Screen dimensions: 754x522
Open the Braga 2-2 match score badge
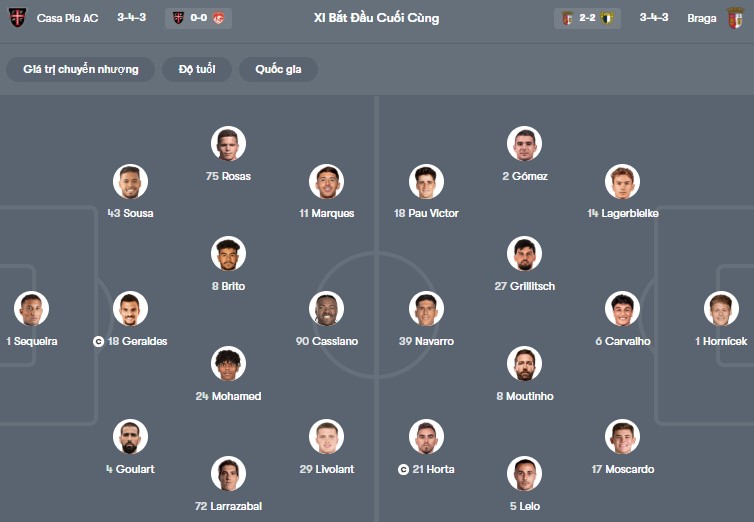click(587, 18)
